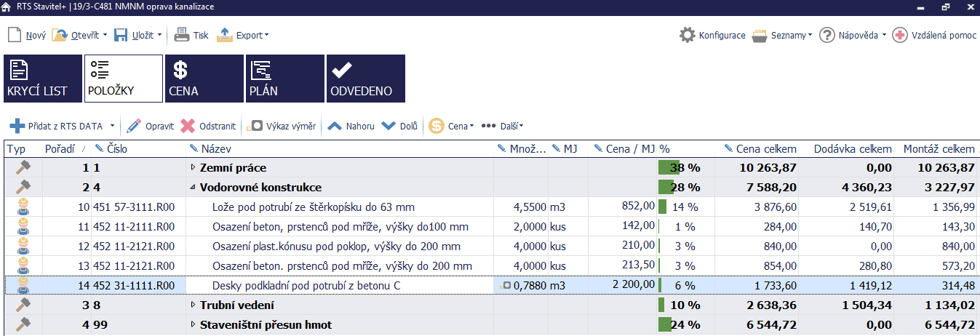Expand the Zemní práce section
980x336 pixels.
[193, 168]
